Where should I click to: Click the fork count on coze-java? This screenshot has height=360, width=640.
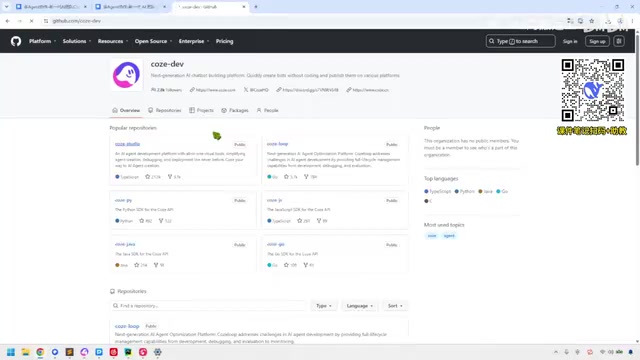pos(159,265)
